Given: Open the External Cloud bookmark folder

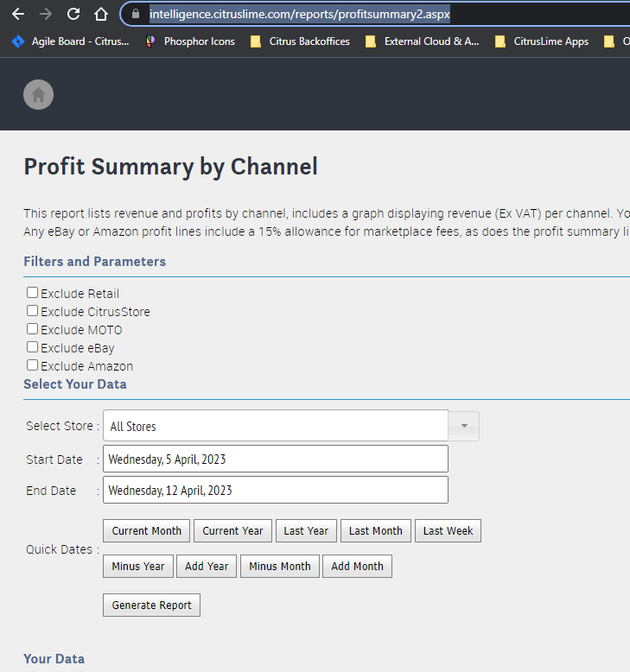Looking at the screenshot, I should (422, 41).
